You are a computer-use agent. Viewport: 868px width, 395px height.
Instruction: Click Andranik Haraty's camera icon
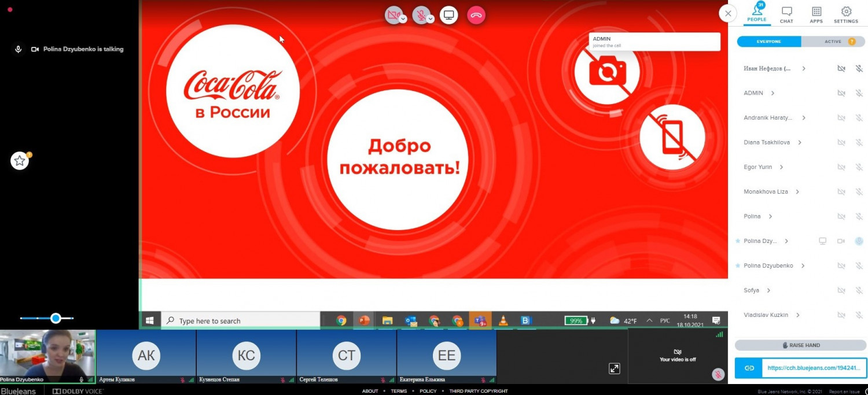841,118
